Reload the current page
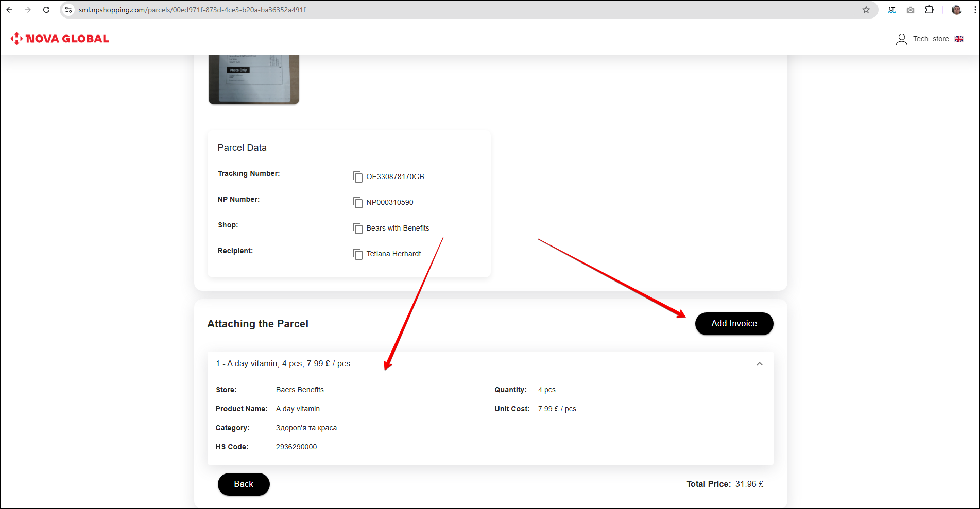The image size is (980, 509). (46, 10)
